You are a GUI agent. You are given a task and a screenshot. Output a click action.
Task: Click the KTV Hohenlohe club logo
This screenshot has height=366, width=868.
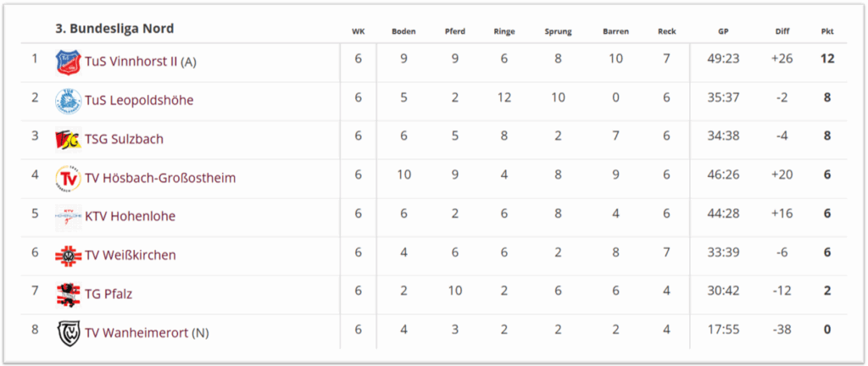[x=68, y=216]
